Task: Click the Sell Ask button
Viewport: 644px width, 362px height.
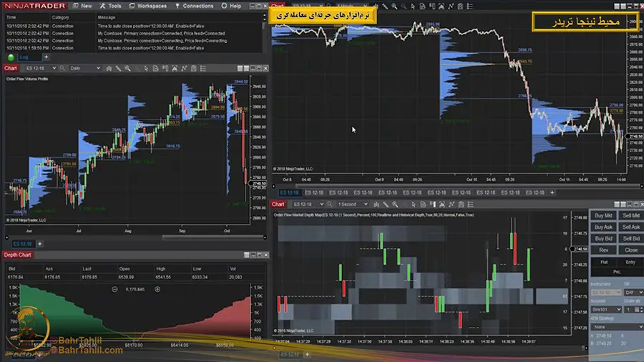Action: [631, 227]
